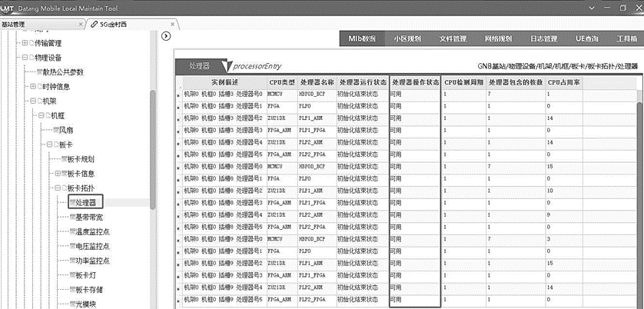Open the 日志管理 menu tab
Viewport: 644px width, 309px height.
coord(544,38)
